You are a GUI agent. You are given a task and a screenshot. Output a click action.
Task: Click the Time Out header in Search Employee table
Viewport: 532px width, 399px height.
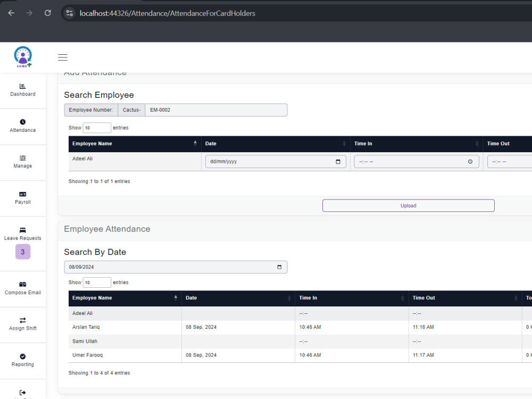coord(498,144)
